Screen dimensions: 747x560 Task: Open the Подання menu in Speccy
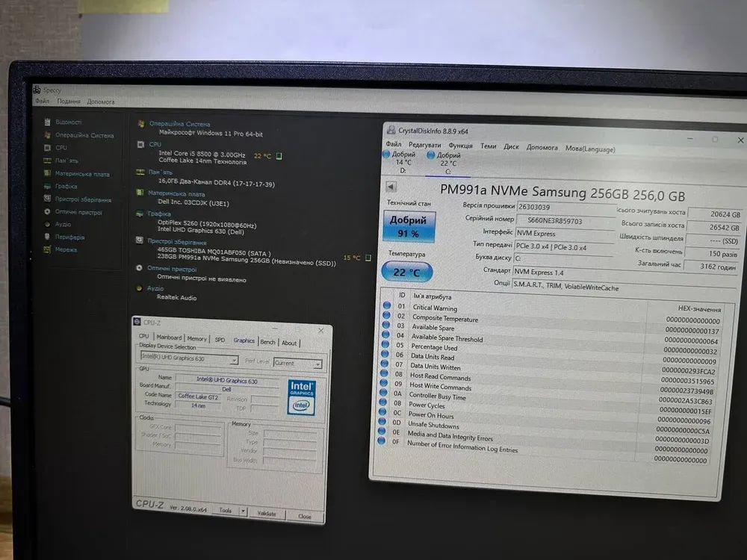pos(69,102)
